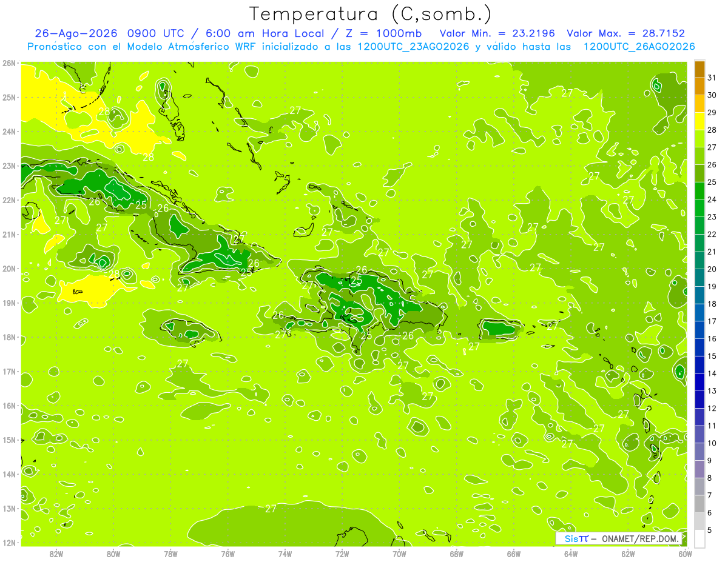
Task: Click the legend label '29'
Action: coord(712,113)
